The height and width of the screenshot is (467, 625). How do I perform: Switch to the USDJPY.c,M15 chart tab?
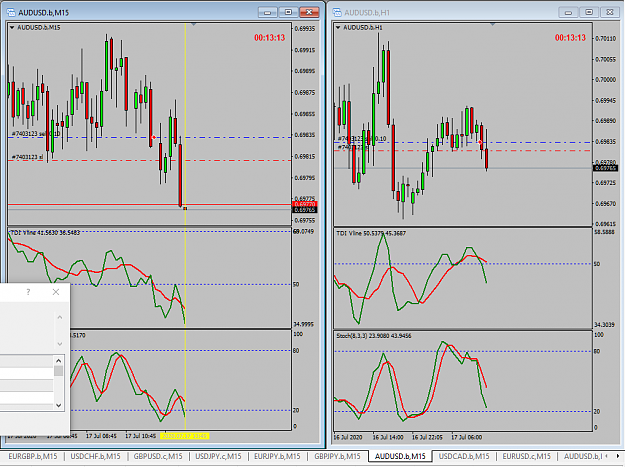(x=218, y=456)
